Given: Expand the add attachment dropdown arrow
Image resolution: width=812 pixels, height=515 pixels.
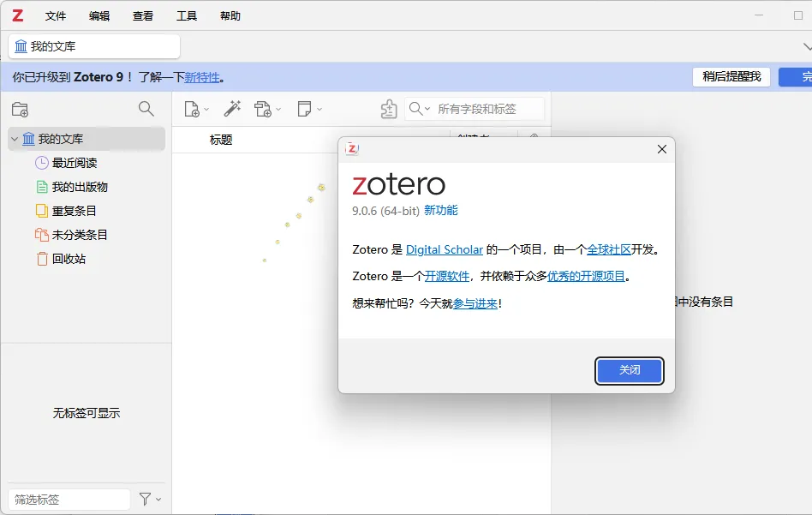Looking at the screenshot, I should coord(278,110).
